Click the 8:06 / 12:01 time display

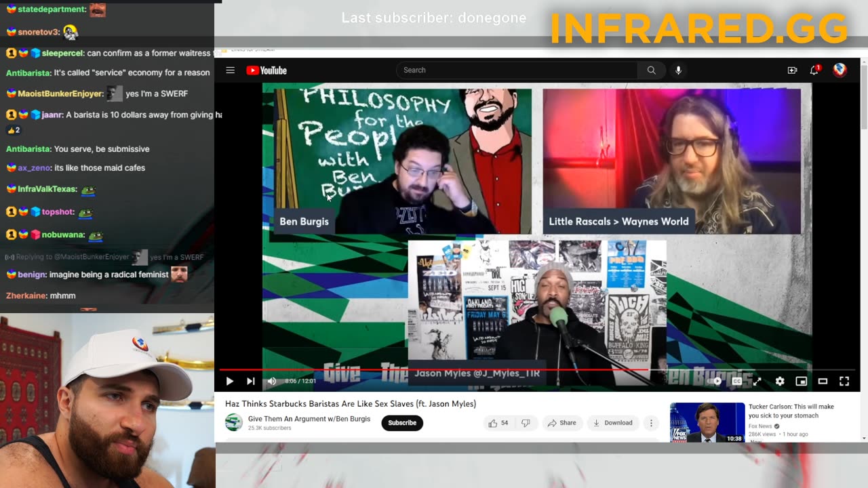click(x=300, y=381)
